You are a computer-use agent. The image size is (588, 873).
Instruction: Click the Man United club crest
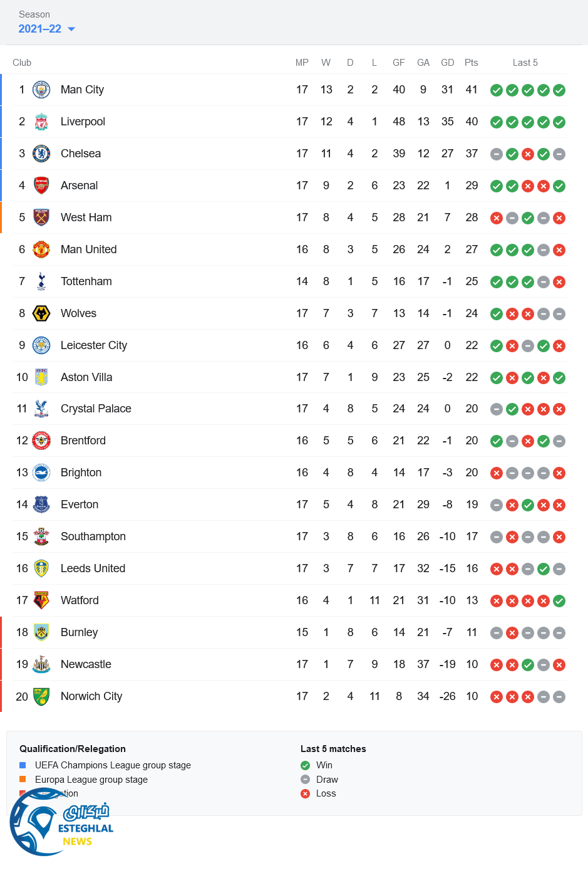pyautogui.click(x=41, y=249)
